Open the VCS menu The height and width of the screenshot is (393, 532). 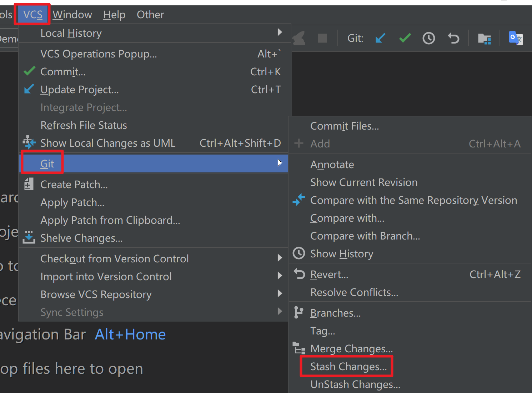(x=32, y=15)
